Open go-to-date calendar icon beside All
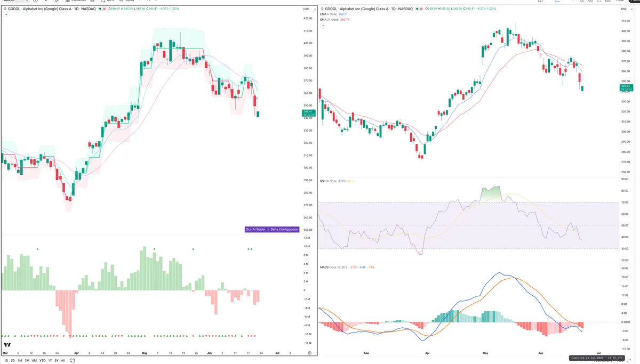640x364 pixels. pyautogui.click(x=72, y=361)
